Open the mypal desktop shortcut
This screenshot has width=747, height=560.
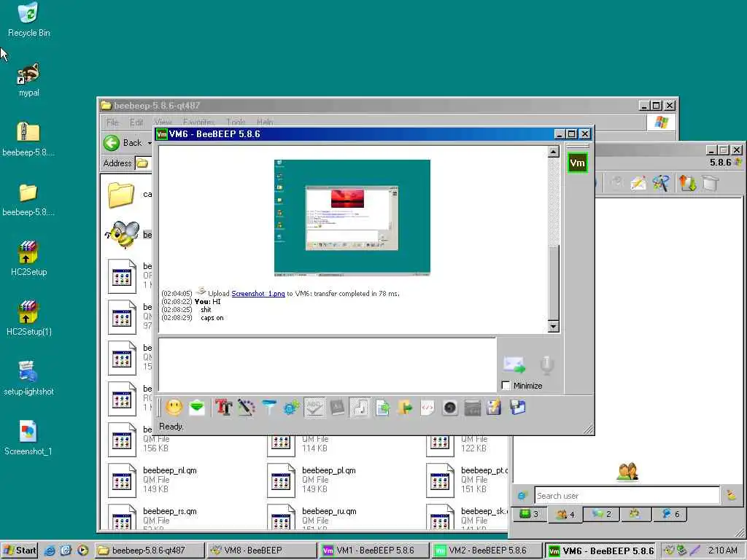click(x=28, y=80)
